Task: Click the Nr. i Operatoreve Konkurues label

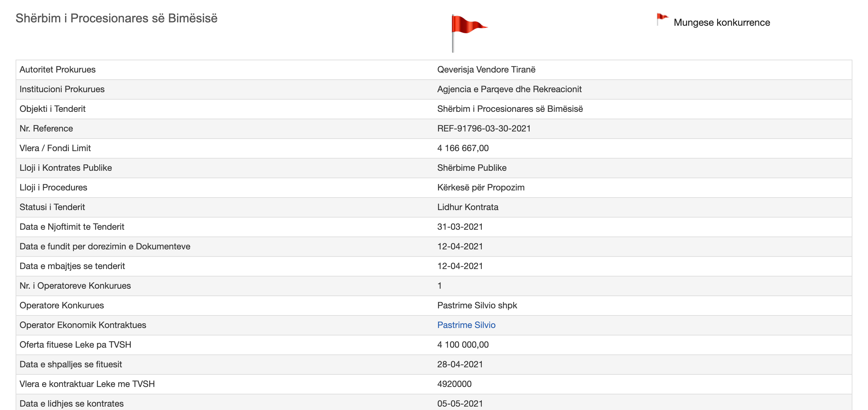Action: 75,286
